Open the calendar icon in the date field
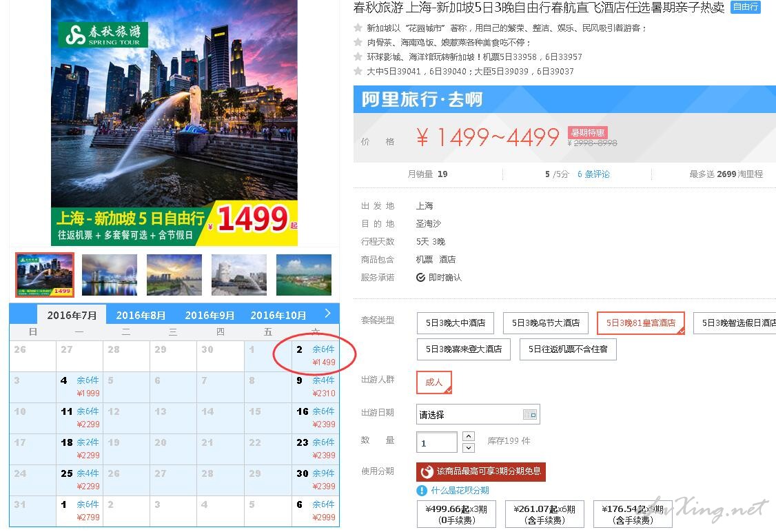This screenshot has height=532, width=776. pyautogui.click(x=530, y=414)
